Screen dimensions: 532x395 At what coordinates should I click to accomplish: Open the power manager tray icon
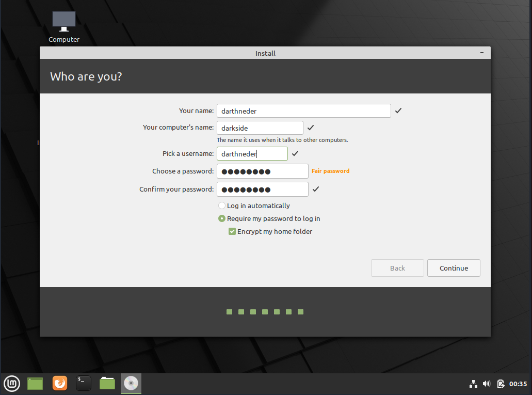pyautogui.click(x=501, y=384)
